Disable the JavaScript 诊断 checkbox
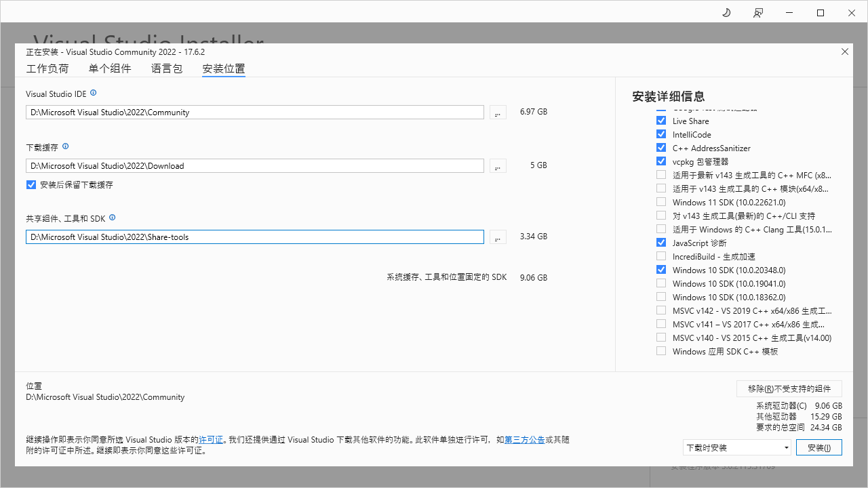The width and height of the screenshot is (868, 488). point(661,243)
